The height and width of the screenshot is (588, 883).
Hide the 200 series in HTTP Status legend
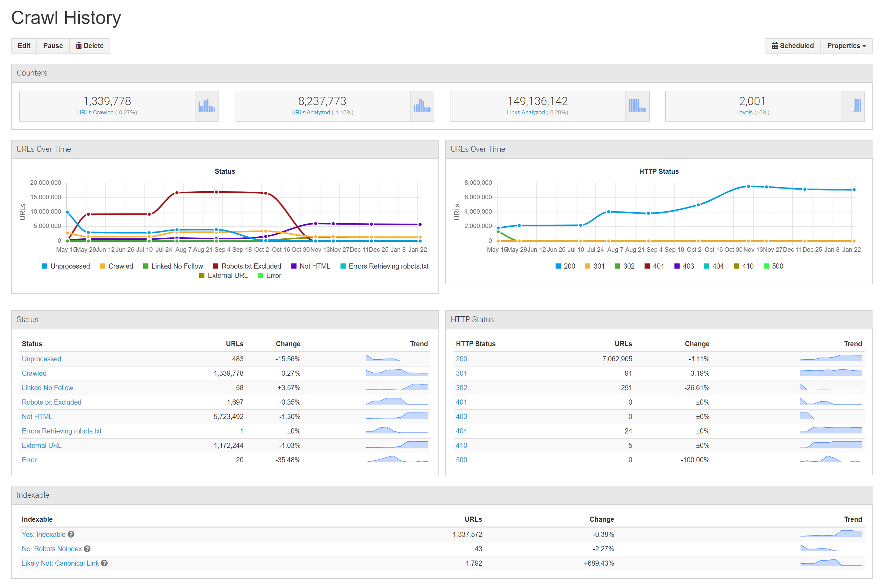point(569,266)
